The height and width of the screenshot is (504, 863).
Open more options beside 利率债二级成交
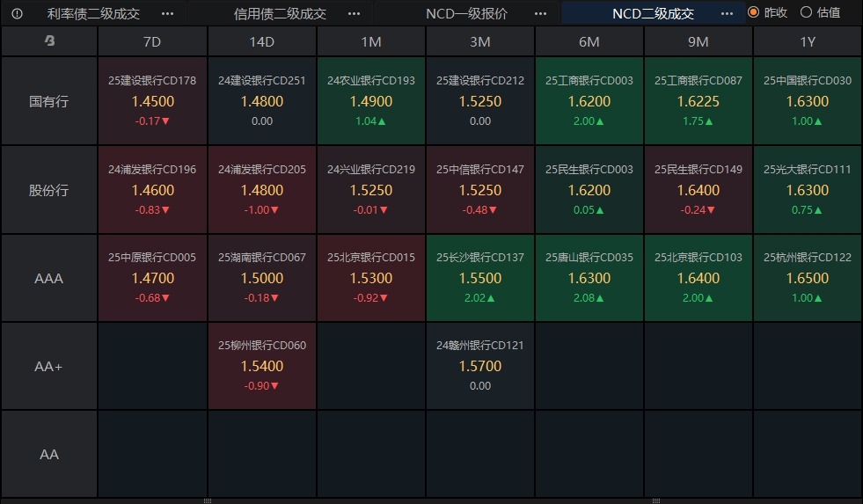click(167, 13)
